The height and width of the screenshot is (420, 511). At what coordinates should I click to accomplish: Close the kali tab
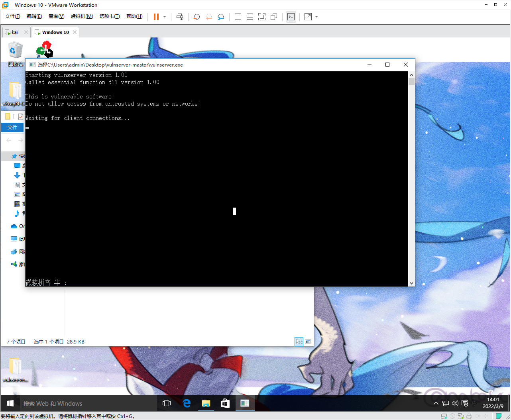pos(26,32)
